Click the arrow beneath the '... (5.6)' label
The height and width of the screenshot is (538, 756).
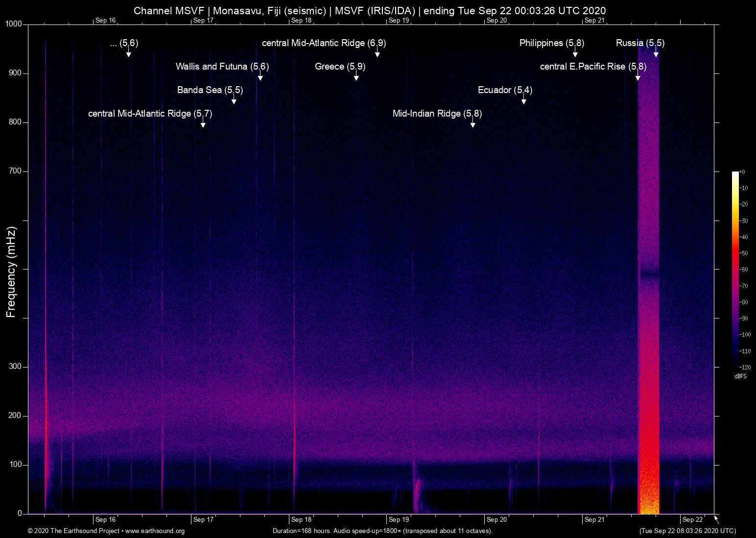(129, 53)
